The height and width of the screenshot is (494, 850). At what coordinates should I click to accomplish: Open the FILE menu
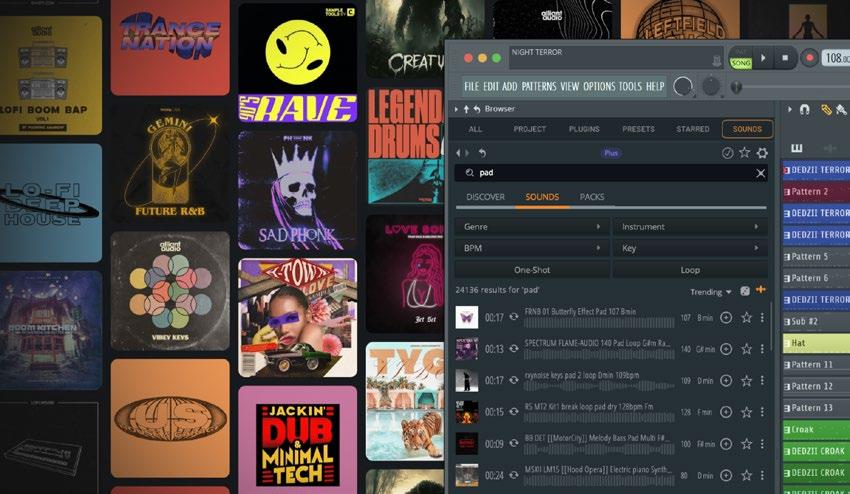pos(471,86)
